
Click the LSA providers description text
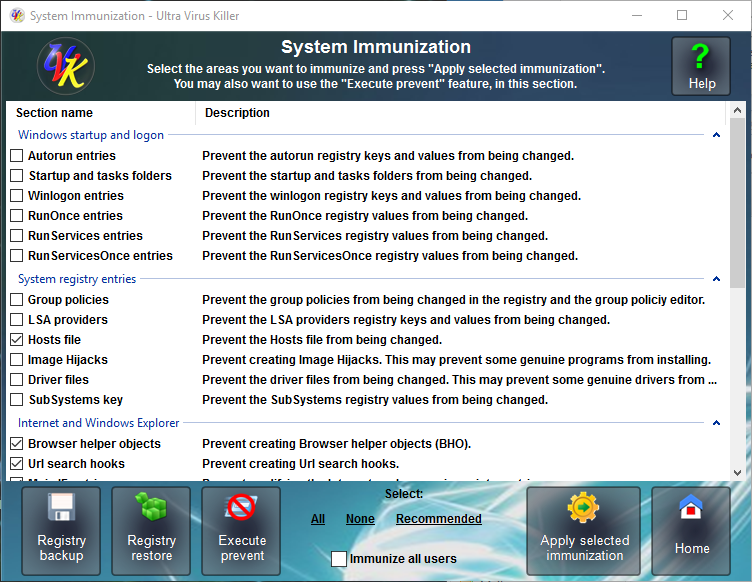[406, 320]
